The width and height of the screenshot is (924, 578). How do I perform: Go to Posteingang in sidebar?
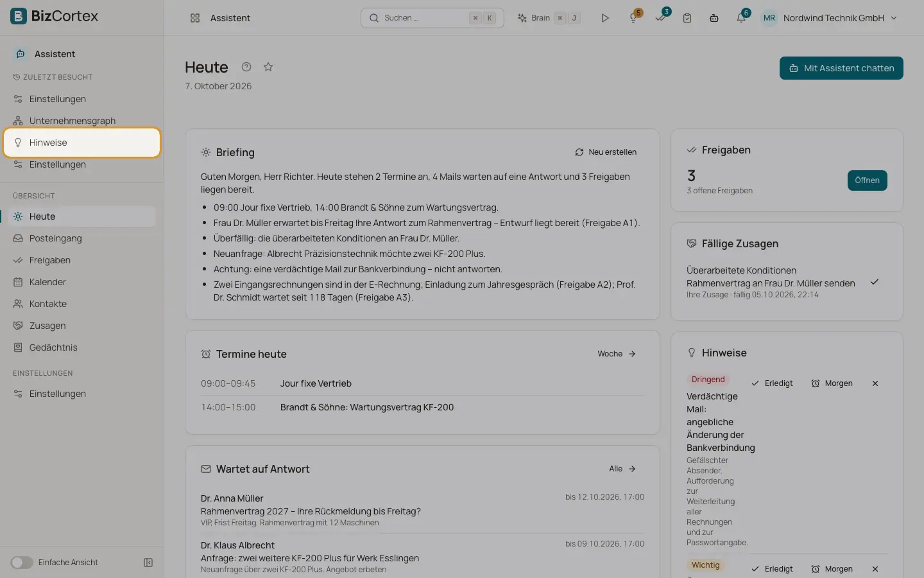(x=82, y=238)
